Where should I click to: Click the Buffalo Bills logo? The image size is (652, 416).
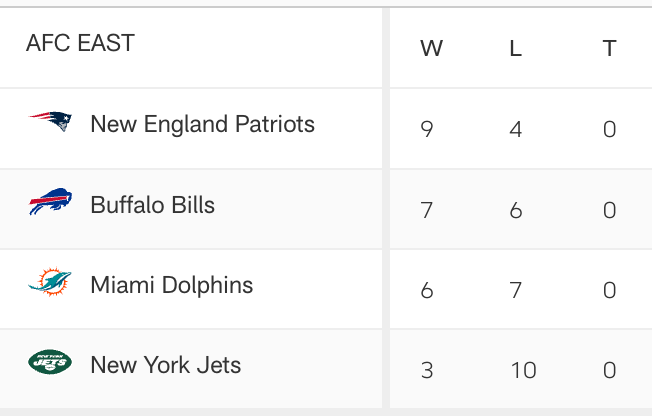pyautogui.click(x=50, y=203)
